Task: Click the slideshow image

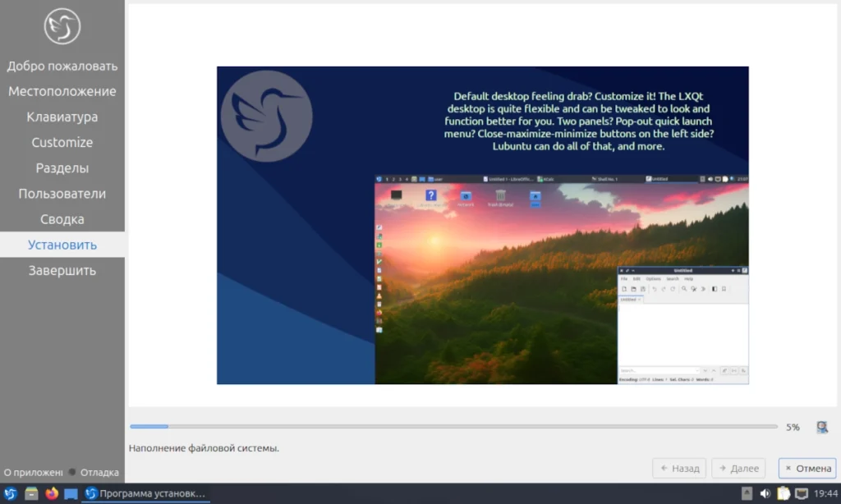Action: 483,225
